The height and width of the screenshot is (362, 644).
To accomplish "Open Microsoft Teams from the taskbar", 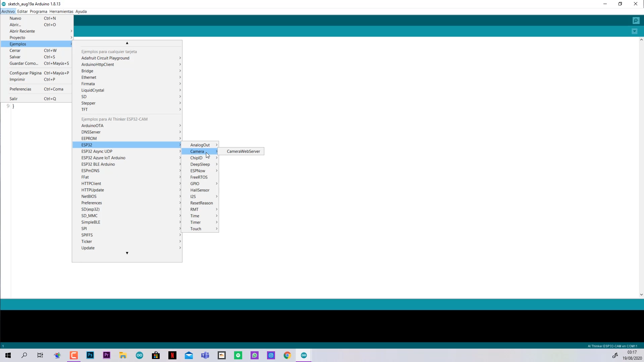I will click(x=205, y=355).
